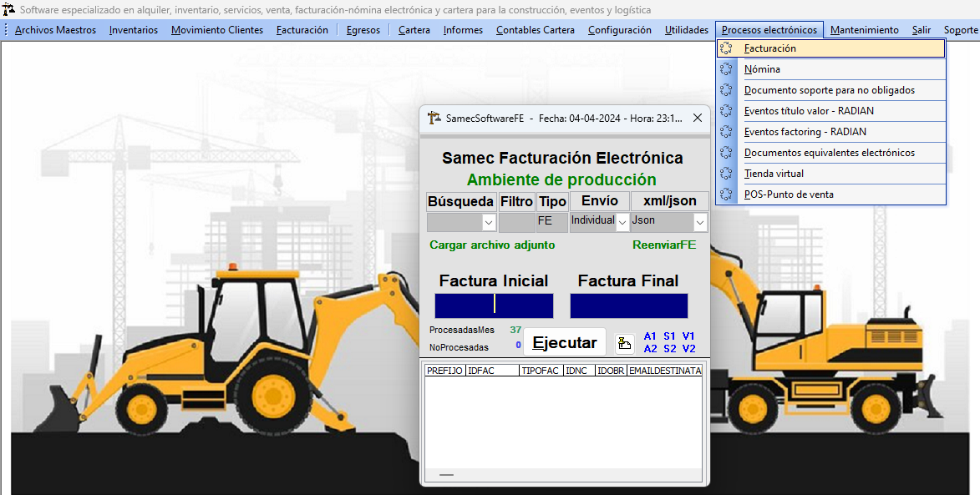Click Procesos electrónicos menu header

769,30
